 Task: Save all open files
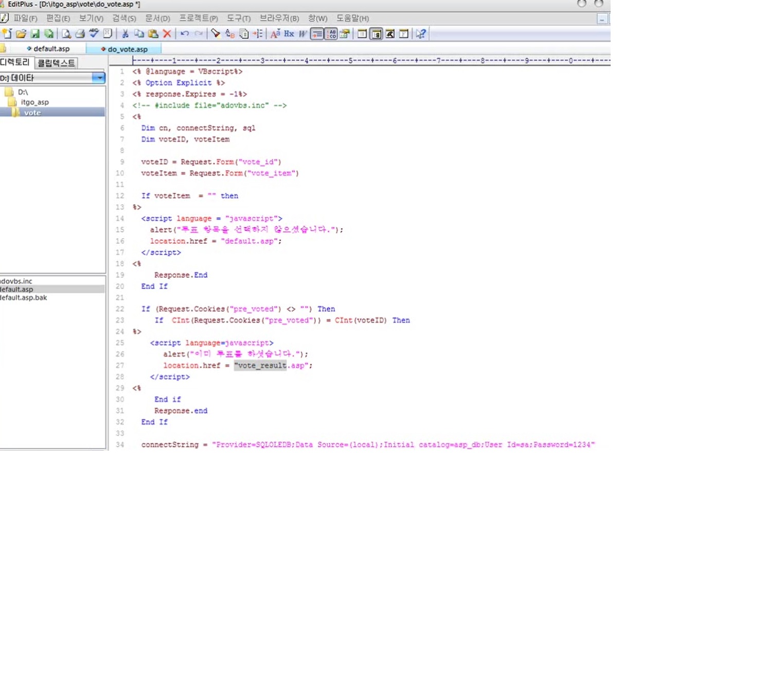(x=49, y=34)
